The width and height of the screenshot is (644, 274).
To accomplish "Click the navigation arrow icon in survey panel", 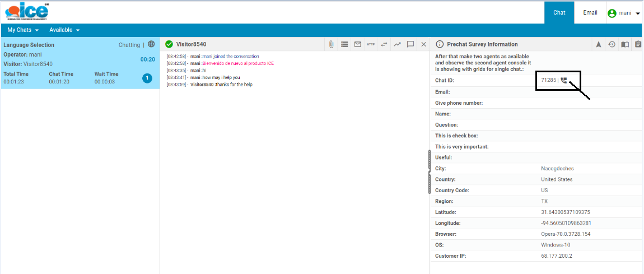I will tap(599, 44).
